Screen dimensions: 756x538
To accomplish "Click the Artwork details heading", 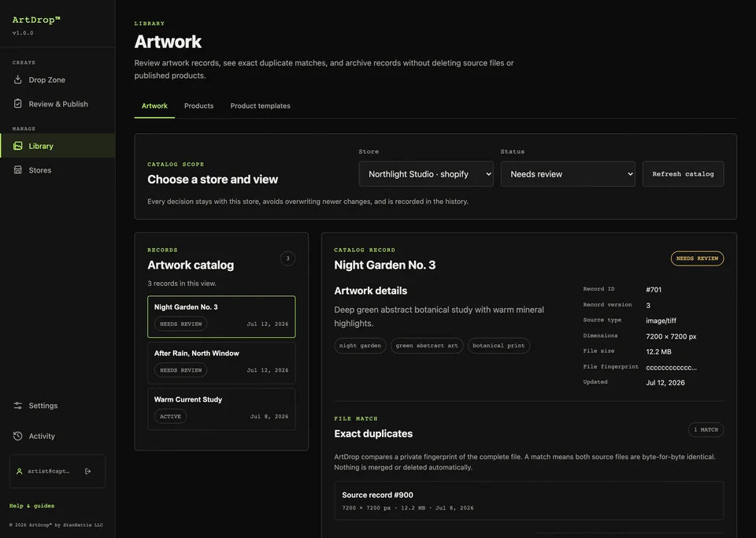I will (x=371, y=291).
